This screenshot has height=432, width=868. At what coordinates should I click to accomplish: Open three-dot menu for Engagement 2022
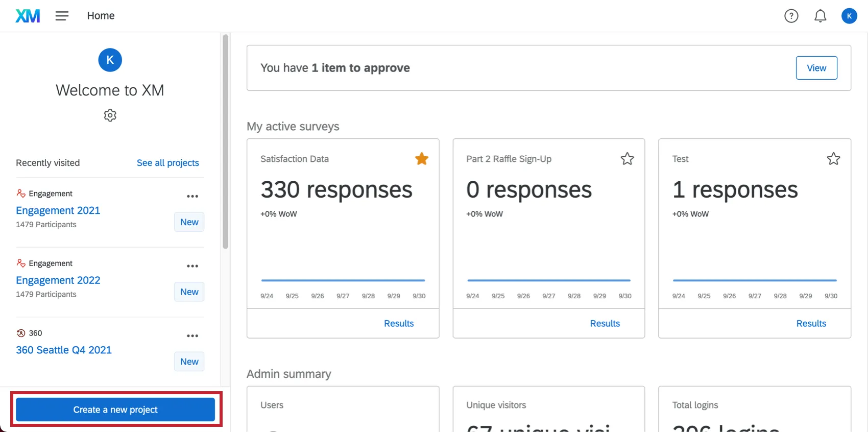pos(192,266)
